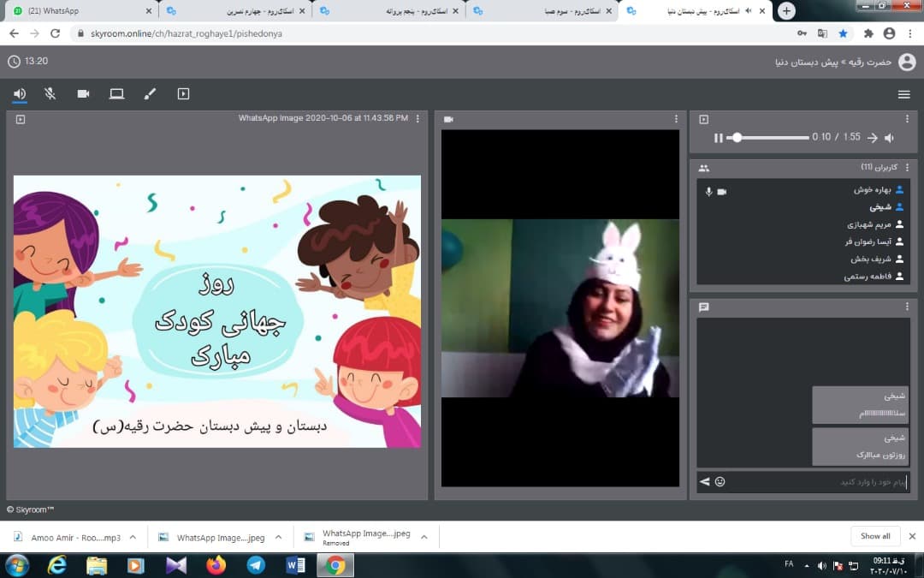Open the hamburger menu at top right

(903, 94)
